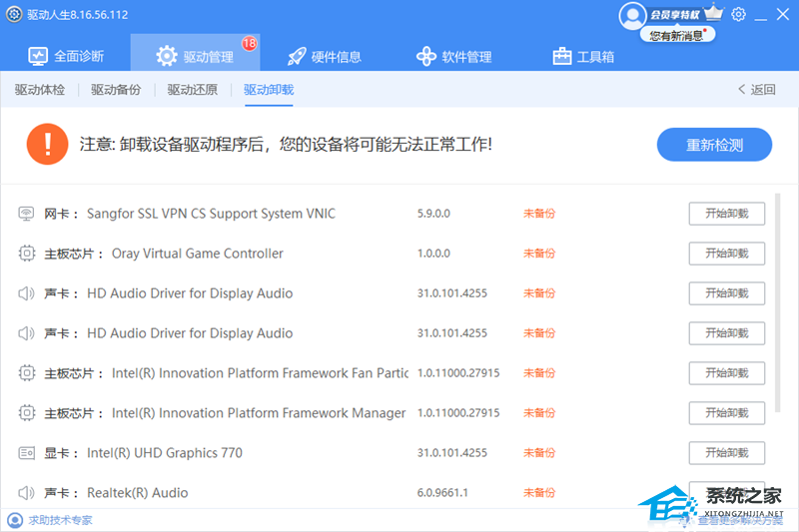Click the chip icon beside Framework Fan row

(x=27, y=373)
